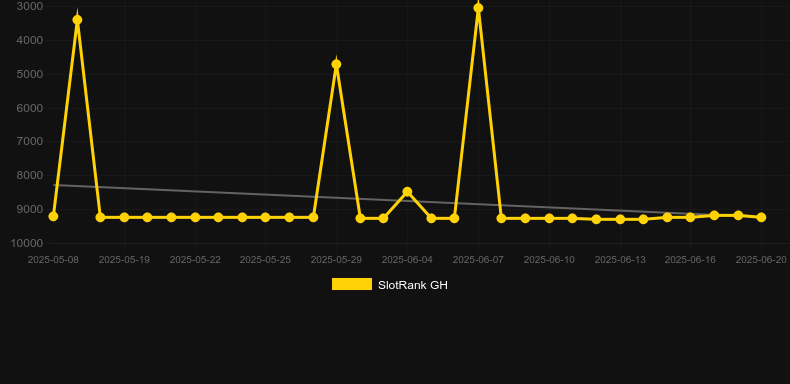Select the data point above 2025-06-16
Viewport: 790px width, 384px height.
tap(690, 217)
